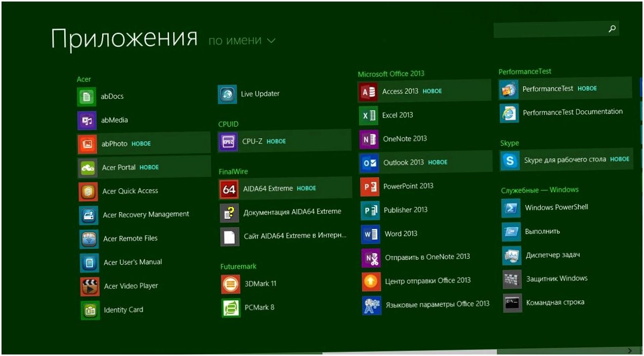Viewport: 644px width, 356px height.
Task: Select the PerformanceTest group header
Action: (x=525, y=71)
